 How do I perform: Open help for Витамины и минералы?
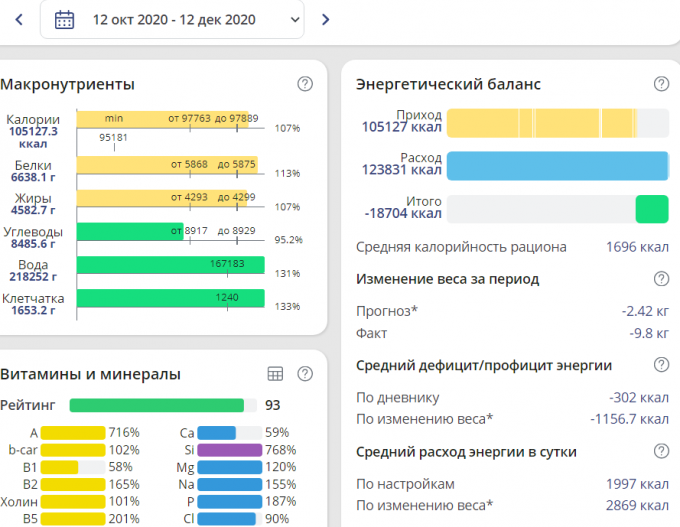click(305, 374)
